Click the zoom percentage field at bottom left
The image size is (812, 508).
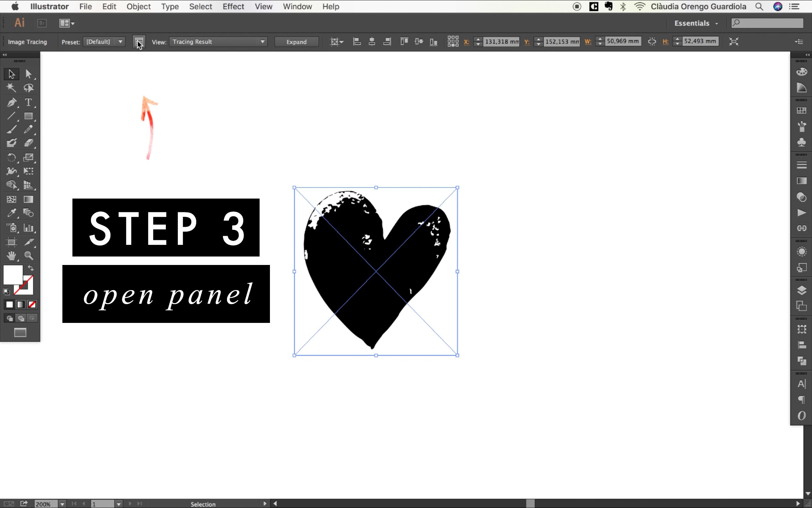coord(47,504)
